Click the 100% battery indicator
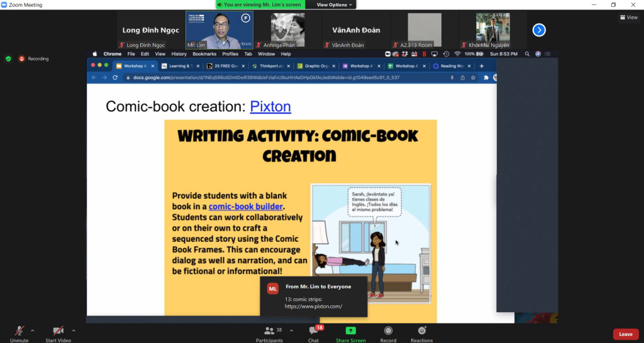 473,54
